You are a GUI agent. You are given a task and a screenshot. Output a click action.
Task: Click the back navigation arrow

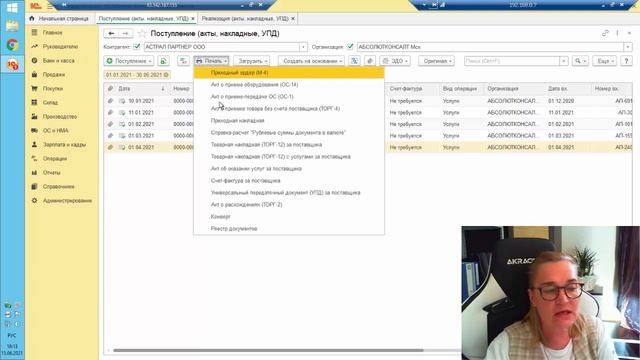pyautogui.click(x=111, y=33)
